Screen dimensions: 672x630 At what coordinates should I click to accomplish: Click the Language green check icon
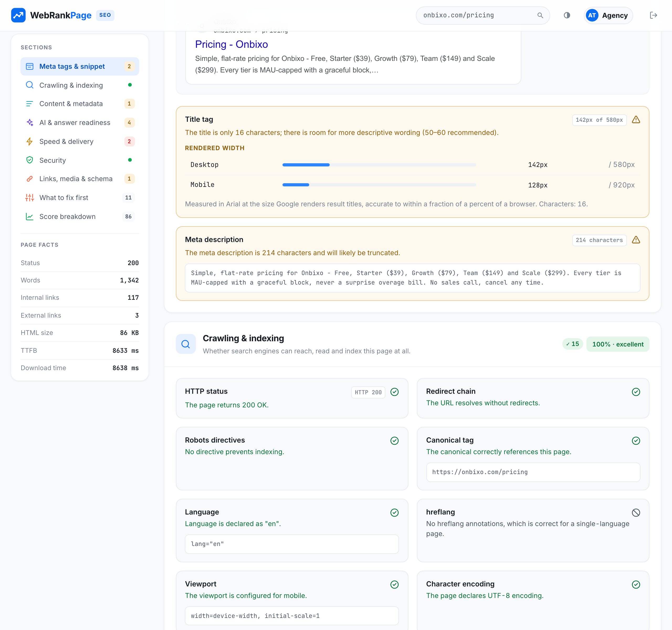tap(395, 513)
